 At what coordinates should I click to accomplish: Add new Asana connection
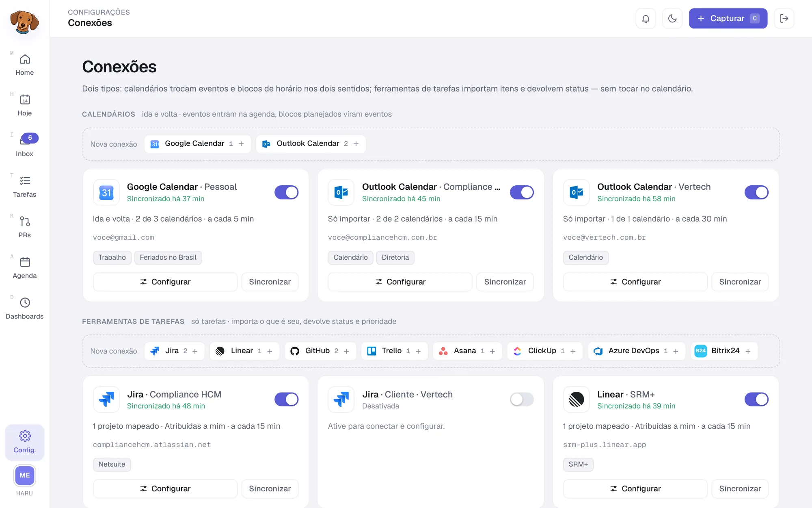pos(468,351)
